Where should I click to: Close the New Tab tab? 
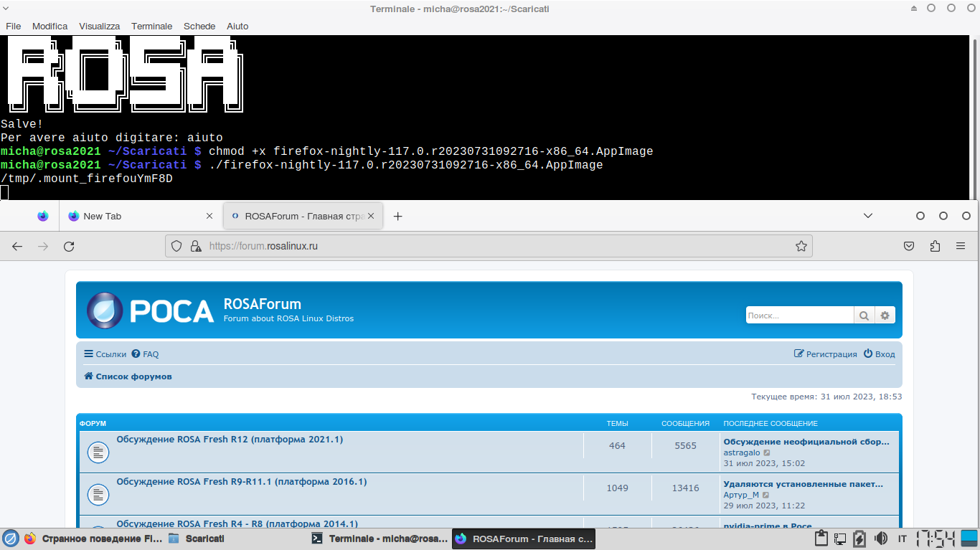point(209,216)
